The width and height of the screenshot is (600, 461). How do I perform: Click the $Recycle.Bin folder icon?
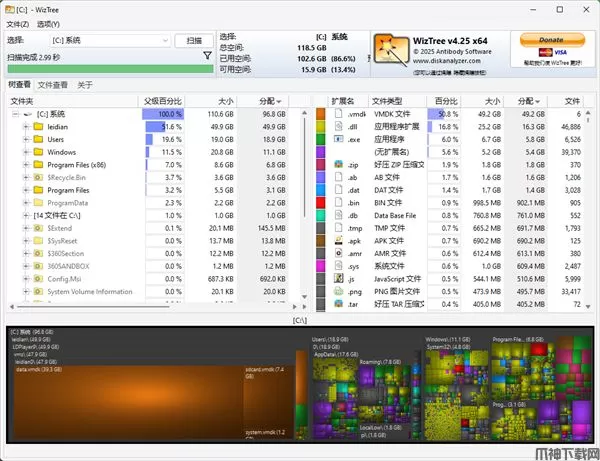coord(39,177)
